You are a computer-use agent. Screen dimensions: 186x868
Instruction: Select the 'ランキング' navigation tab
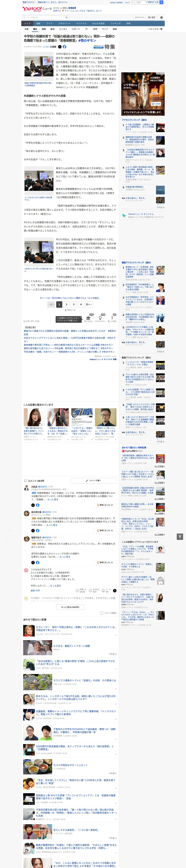(115, 23)
